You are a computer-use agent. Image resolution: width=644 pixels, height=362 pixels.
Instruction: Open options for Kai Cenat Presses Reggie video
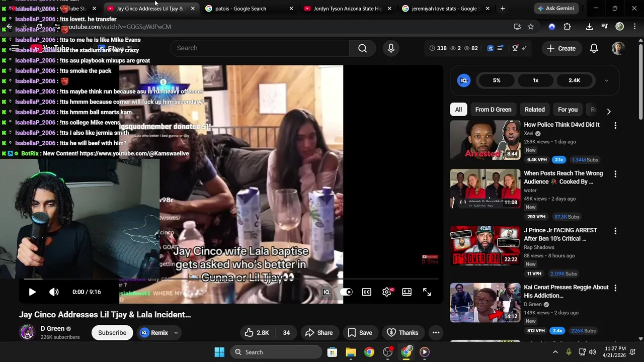(x=615, y=288)
